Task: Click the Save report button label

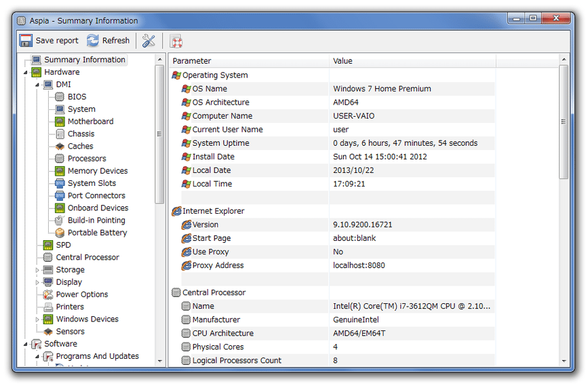Action: pyautogui.click(x=57, y=41)
